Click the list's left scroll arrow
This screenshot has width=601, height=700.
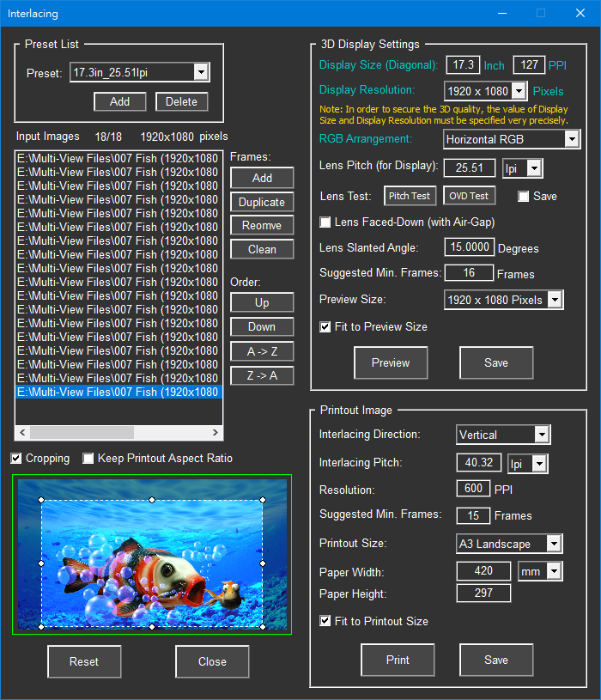(22, 432)
